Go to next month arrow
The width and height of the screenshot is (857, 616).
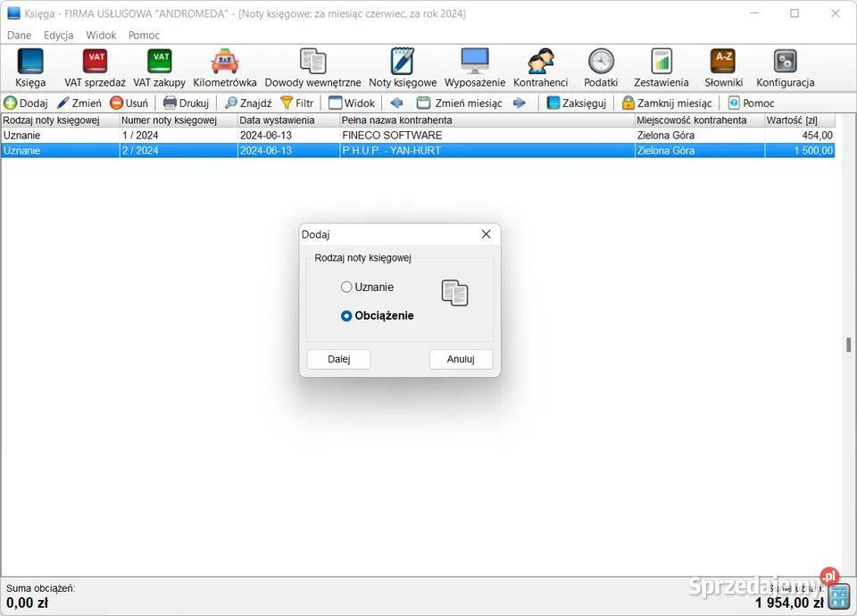coord(520,104)
